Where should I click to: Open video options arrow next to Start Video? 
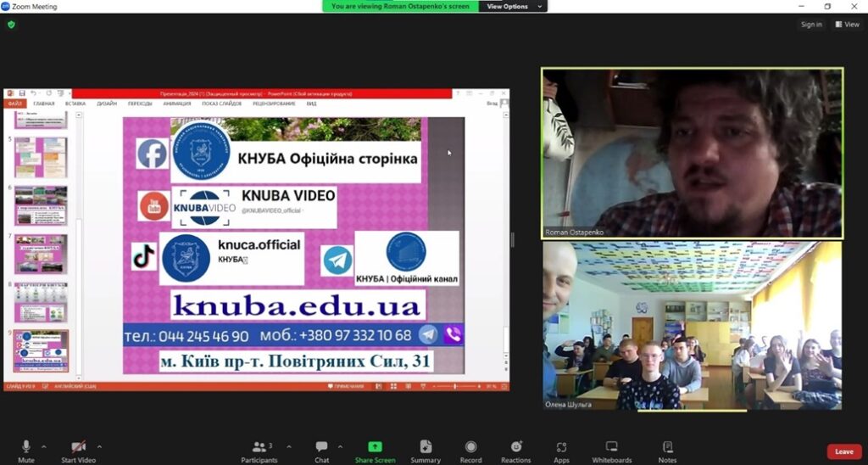coord(99,446)
